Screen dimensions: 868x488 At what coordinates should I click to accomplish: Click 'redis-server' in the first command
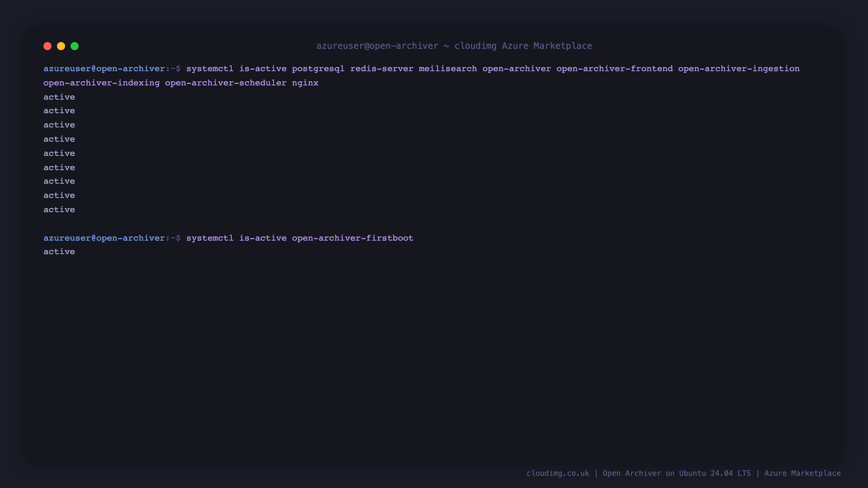click(x=382, y=68)
